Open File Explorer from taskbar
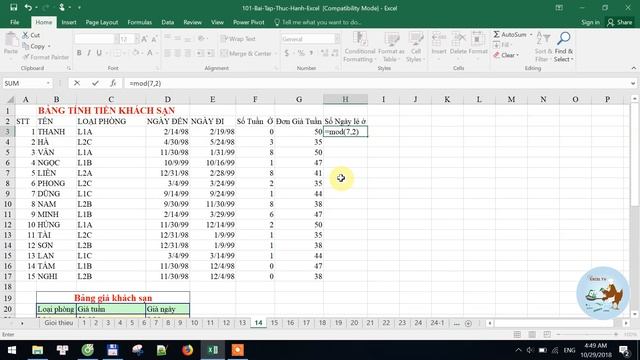 coord(37,350)
